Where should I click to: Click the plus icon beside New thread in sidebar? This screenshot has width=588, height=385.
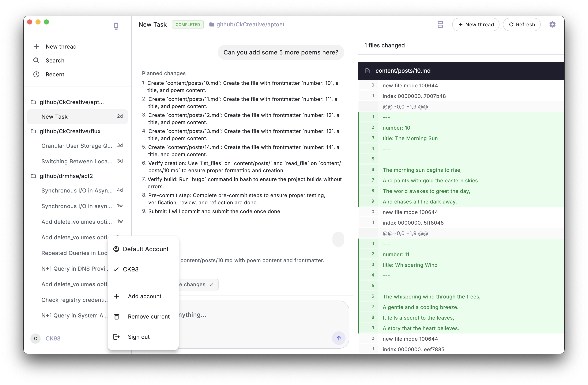point(36,46)
